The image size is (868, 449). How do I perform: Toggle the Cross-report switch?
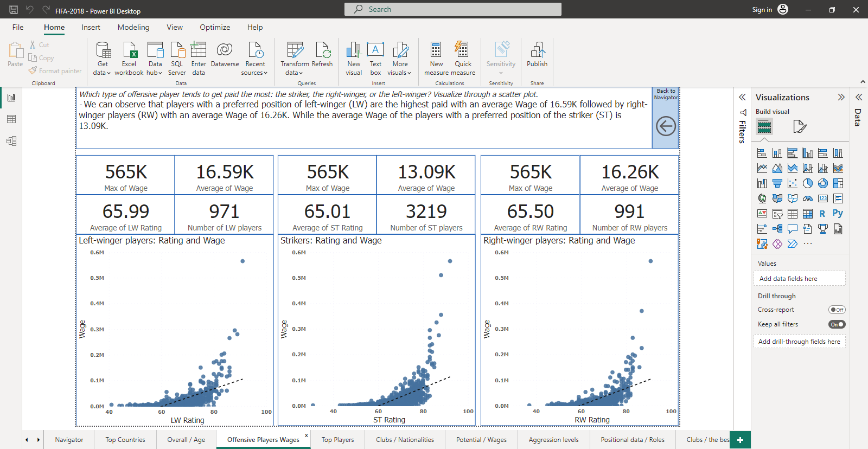837,310
